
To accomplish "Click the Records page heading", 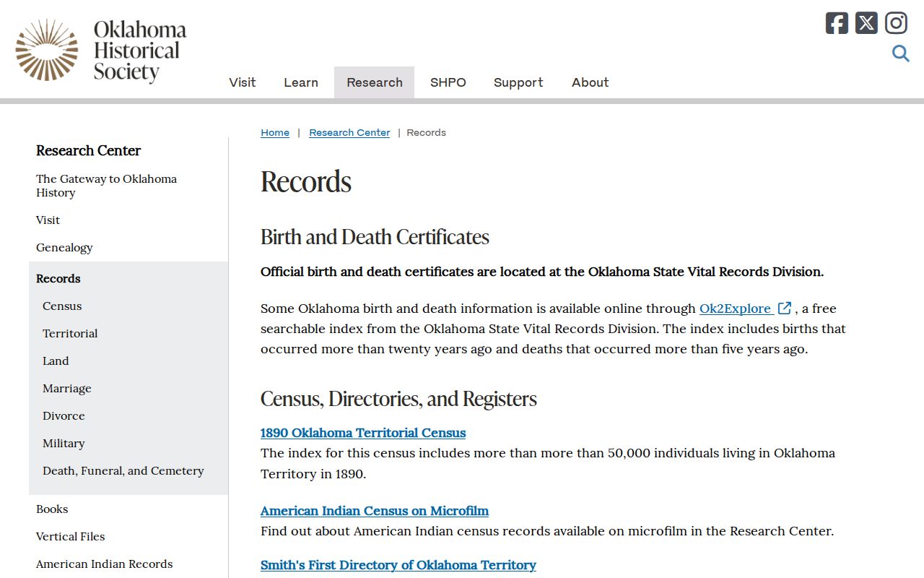I will [306, 181].
